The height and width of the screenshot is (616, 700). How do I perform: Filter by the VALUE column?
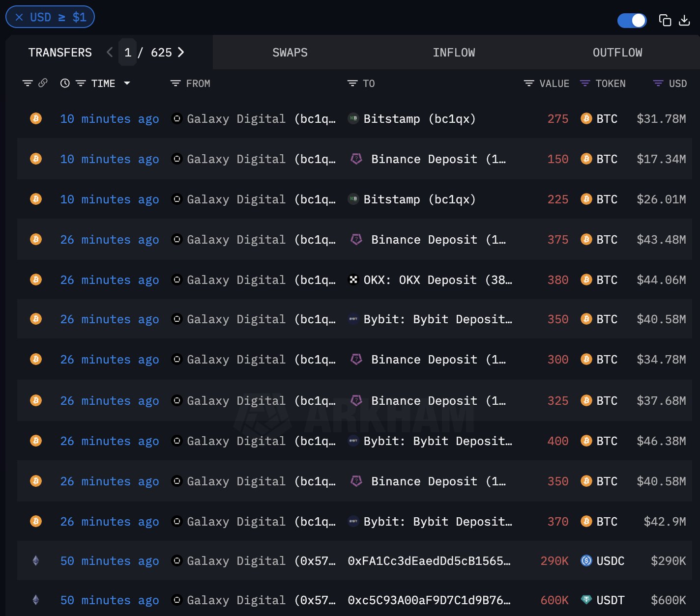coord(529,84)
